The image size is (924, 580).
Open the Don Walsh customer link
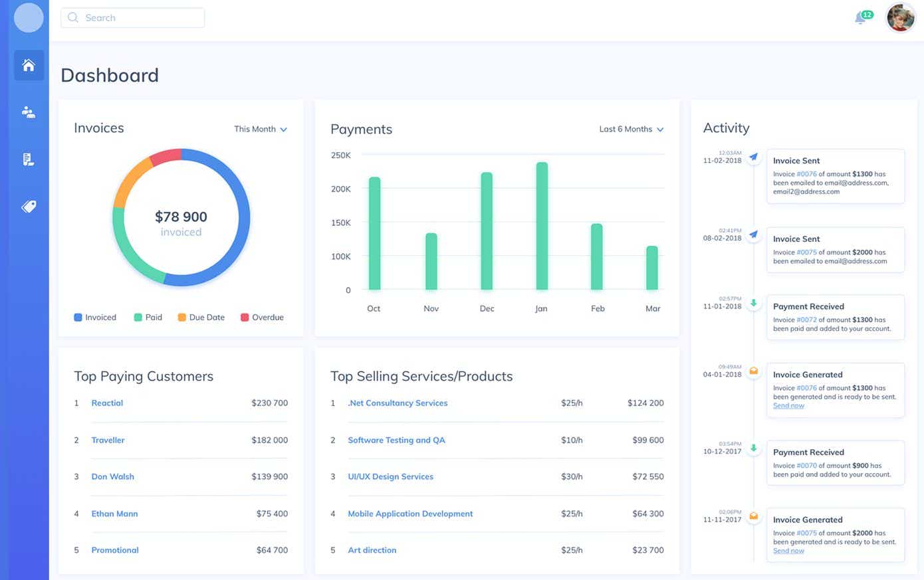point(112,477)
